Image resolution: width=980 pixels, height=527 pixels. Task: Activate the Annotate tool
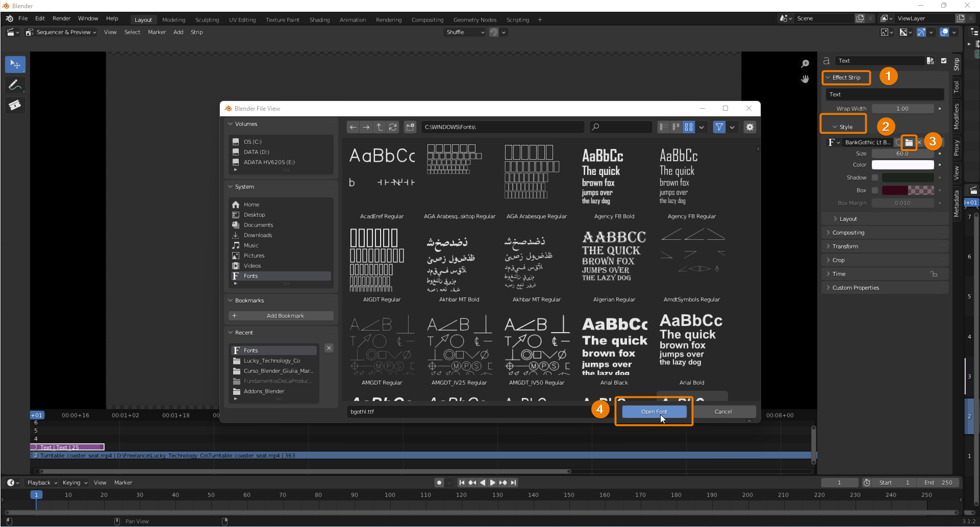[x=15, y=85]
